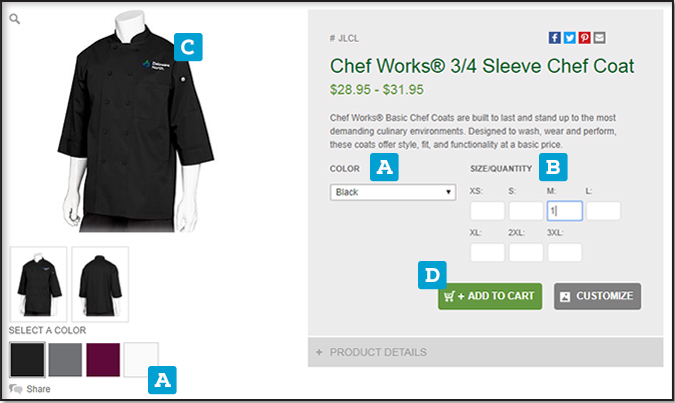Click the XS quantity field
The height and width of the screenshot is (403, 675).
[487, 211]
